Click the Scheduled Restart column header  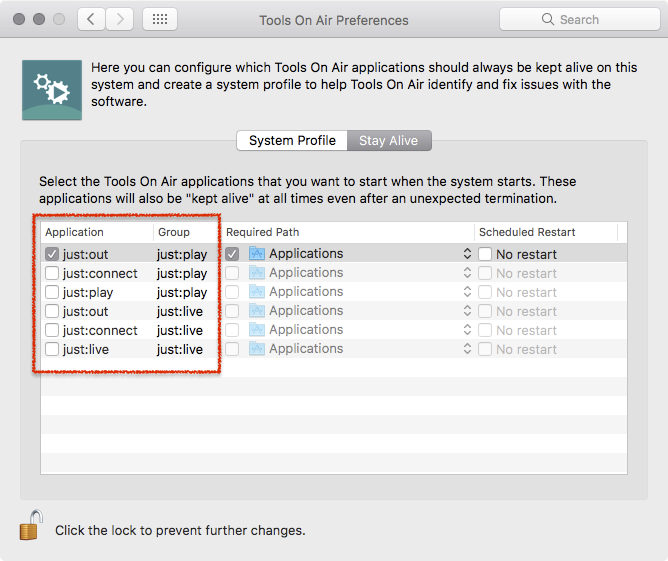click(x=546, y=232)
